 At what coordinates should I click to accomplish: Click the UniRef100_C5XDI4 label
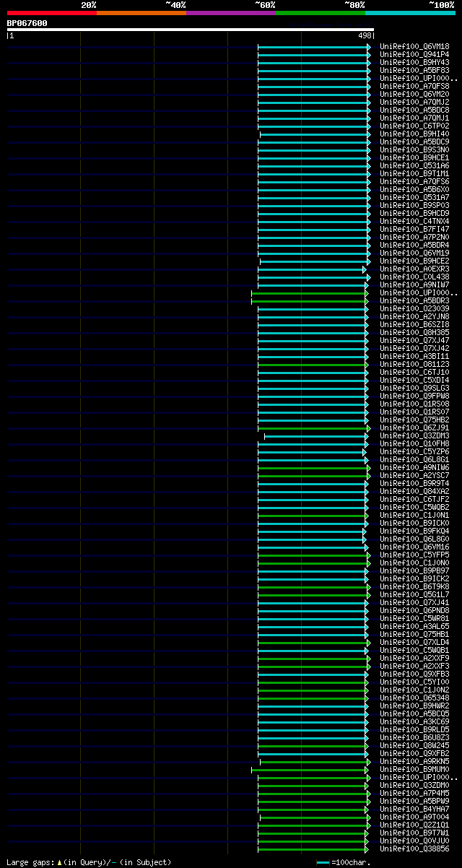pos(414,380)
